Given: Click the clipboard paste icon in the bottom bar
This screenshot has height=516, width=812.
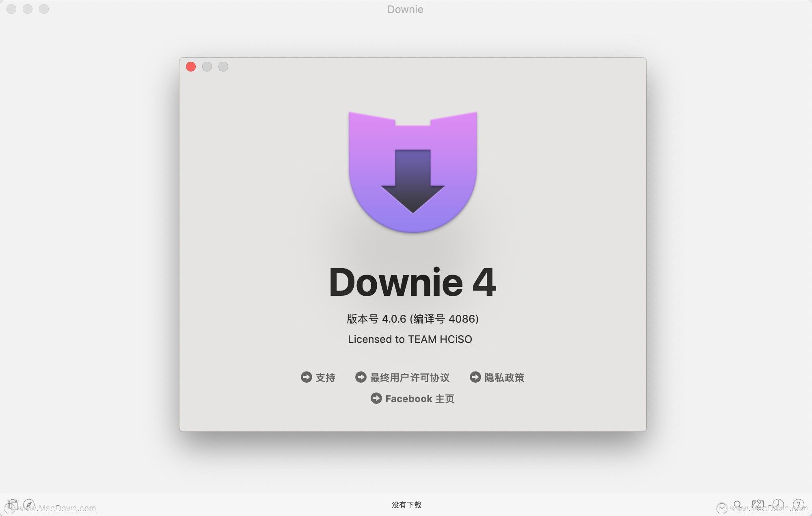Looking at the screenshot, I should click(13, 505).
